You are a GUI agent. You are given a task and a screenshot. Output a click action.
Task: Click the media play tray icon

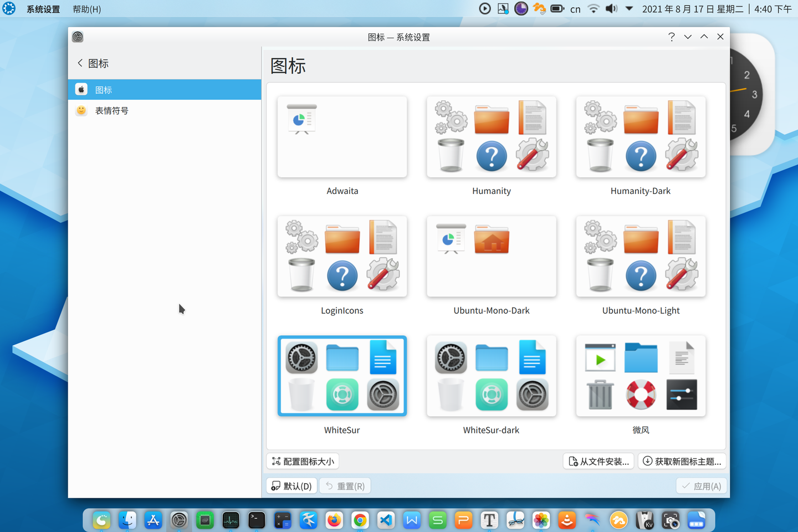485,8
